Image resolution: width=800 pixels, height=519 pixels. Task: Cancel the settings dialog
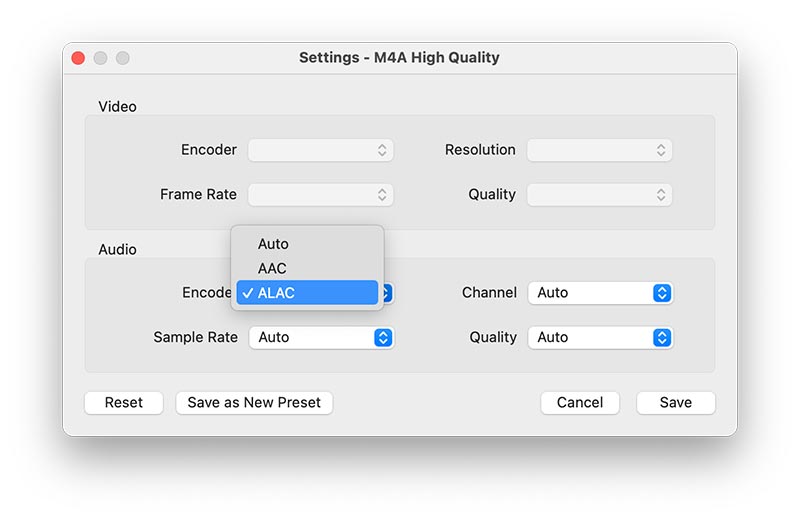[x=580, y=403]
